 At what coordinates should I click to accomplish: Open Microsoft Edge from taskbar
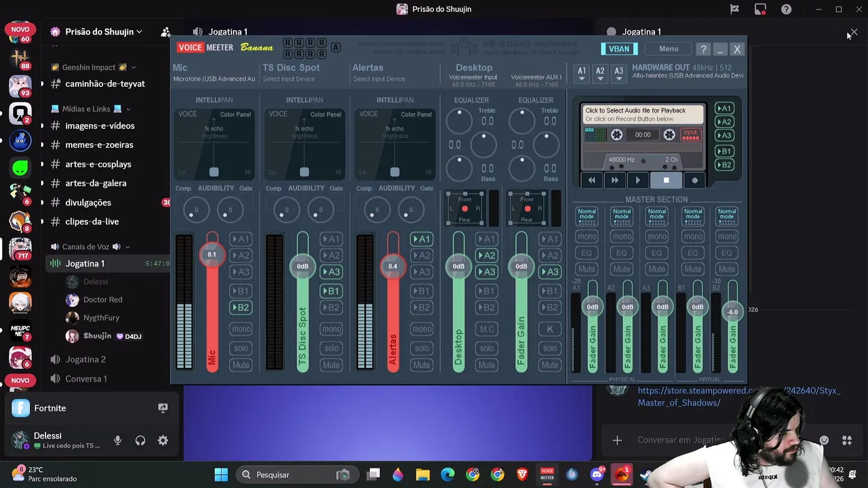point(448,474)
